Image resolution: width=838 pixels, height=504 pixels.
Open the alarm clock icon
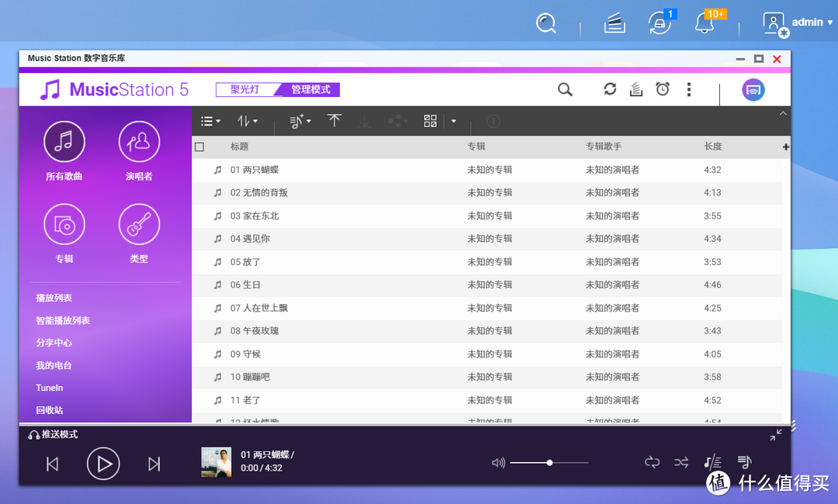[x=663, y=90]
